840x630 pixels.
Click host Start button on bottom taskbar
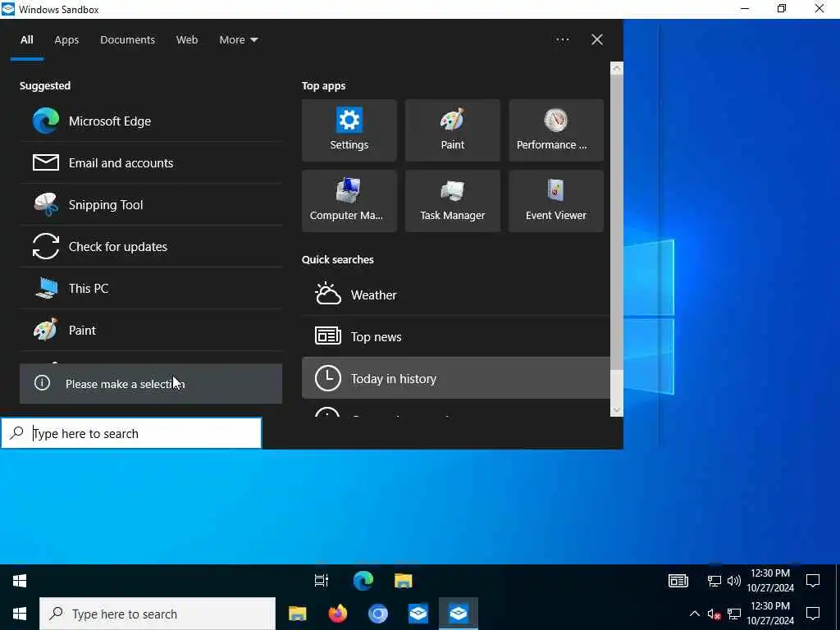coord(20,614)
